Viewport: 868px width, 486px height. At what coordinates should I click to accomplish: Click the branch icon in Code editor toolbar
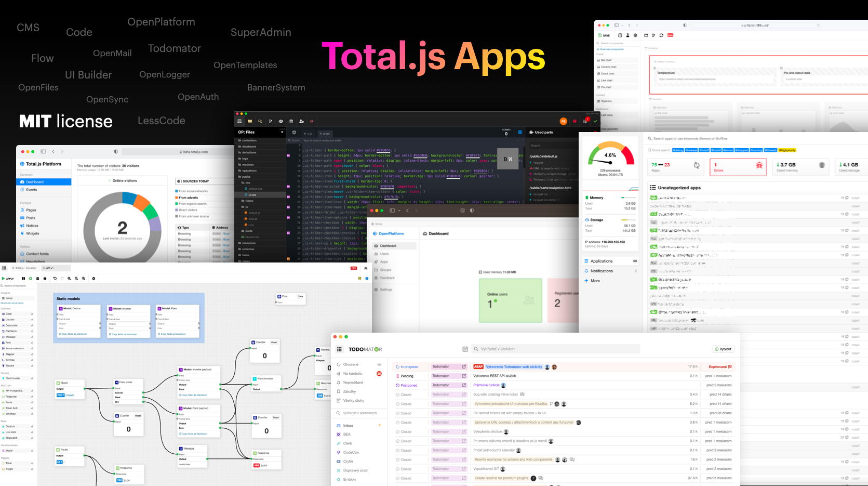(x=270, y=121)
